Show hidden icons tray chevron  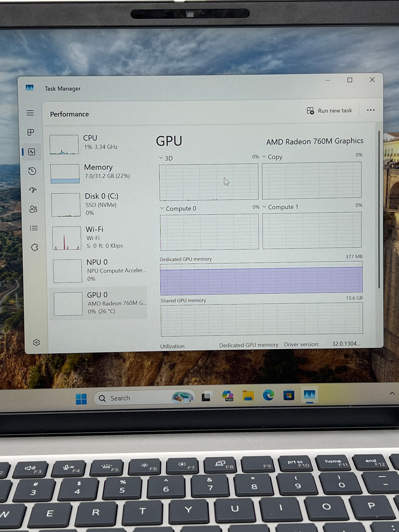392,393
